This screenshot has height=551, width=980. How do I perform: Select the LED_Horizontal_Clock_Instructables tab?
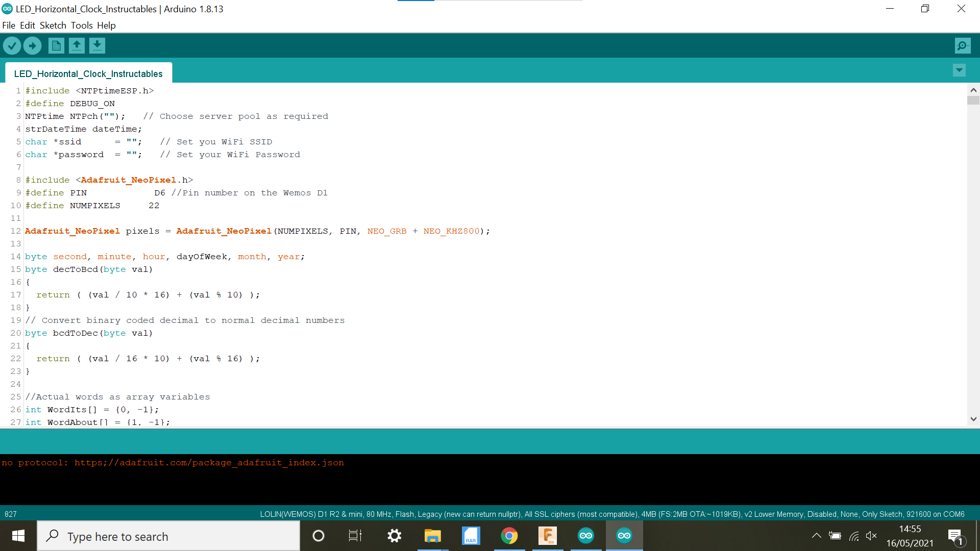(x=88, y=73)
